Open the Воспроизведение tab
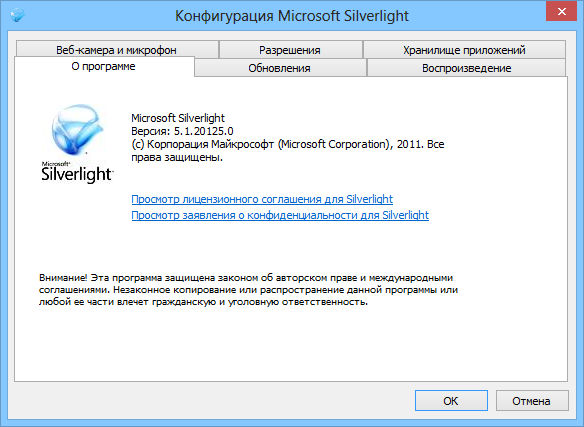584x427 pixels. [x=466, y=68]
